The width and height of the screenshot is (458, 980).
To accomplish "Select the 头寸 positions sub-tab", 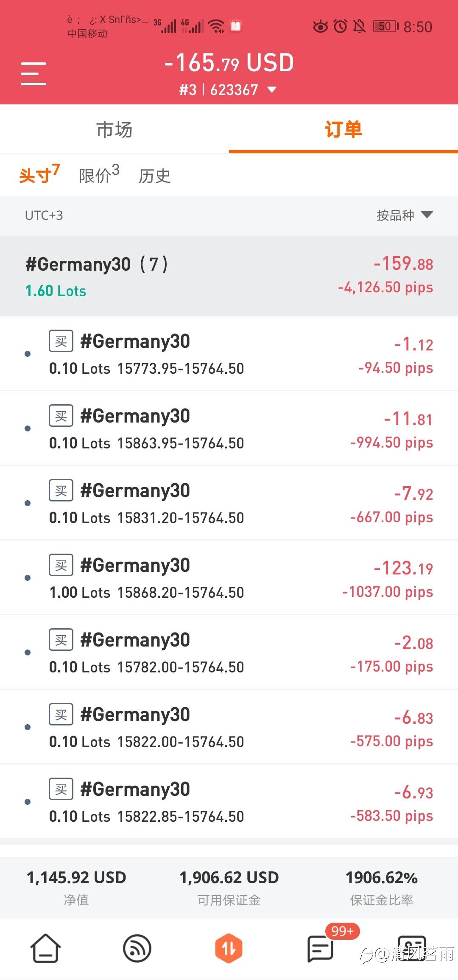I will coord(39,175).
